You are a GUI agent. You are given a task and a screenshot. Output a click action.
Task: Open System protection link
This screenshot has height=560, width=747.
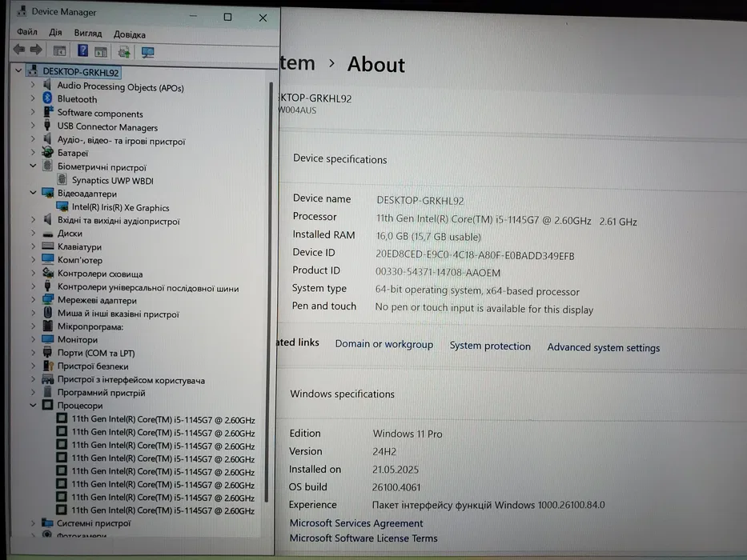point(490,346)
